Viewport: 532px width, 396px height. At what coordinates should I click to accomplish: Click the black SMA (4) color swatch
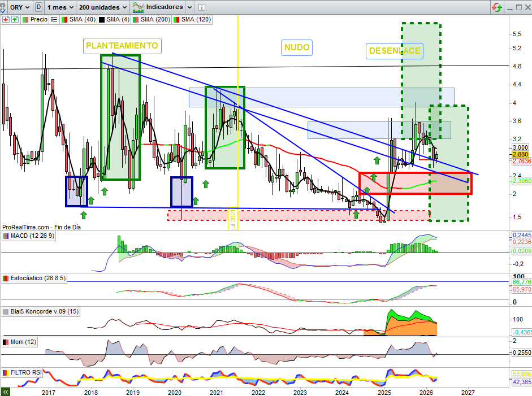102,20
